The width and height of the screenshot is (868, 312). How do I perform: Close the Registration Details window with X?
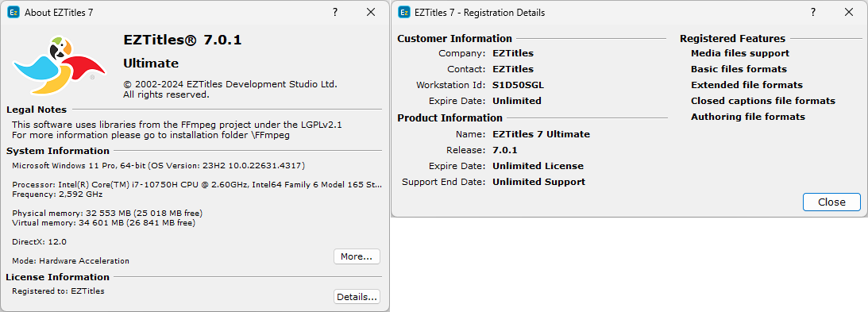point(849,12)
